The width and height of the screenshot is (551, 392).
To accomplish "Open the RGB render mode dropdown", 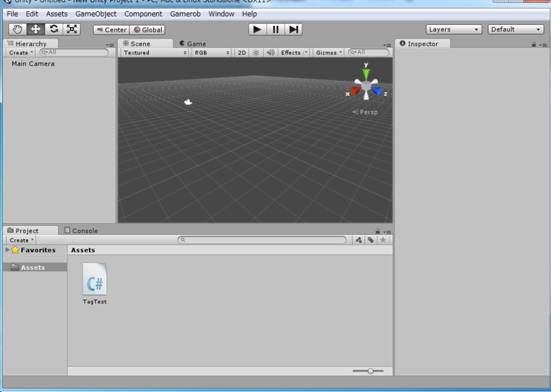I will click(x=211, y=52).
